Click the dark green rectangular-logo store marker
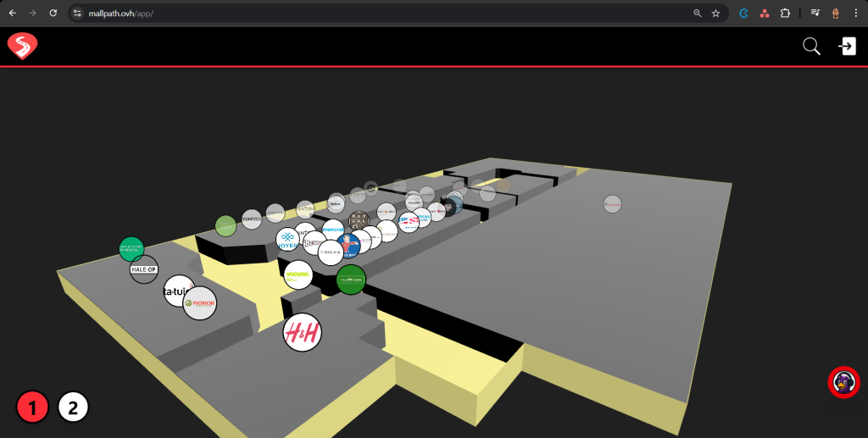This screenshot has height=438, width=868. pyautogui.click(x=351, y=280)
